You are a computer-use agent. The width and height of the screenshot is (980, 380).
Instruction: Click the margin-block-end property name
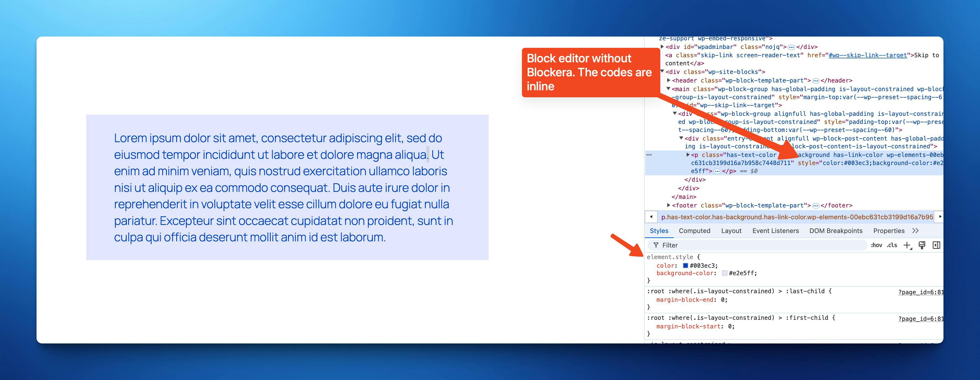coord(685,300)
